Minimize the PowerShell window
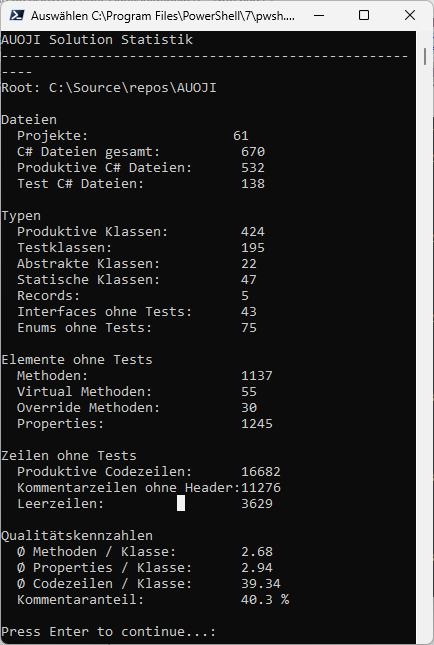This screenshot has width=434, height=645. (318, 15)
